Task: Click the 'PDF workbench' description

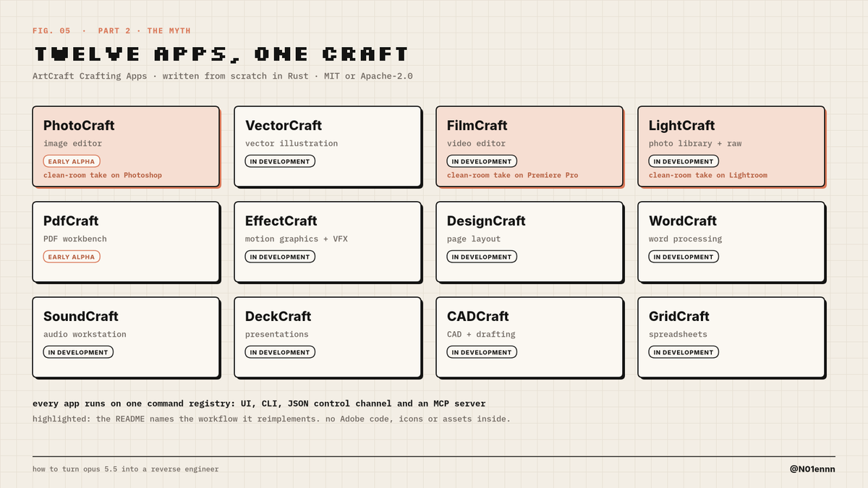Action: 75,239
